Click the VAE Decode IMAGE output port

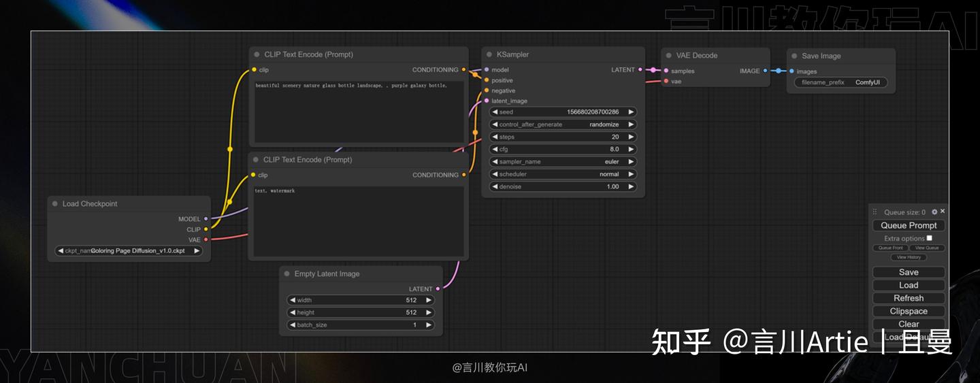point(766,70)
